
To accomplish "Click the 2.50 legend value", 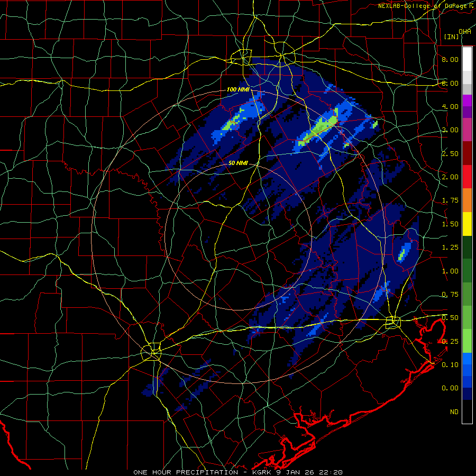I will click(450, 153).
